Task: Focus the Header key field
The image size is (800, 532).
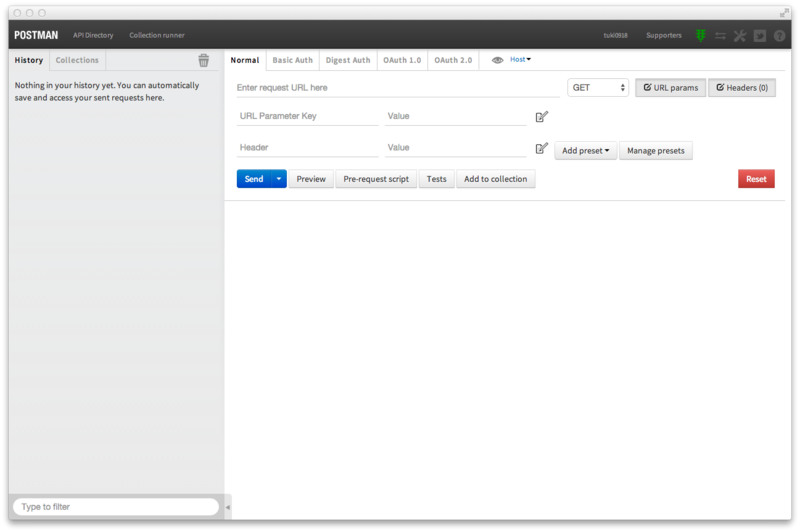Action: 308,148
